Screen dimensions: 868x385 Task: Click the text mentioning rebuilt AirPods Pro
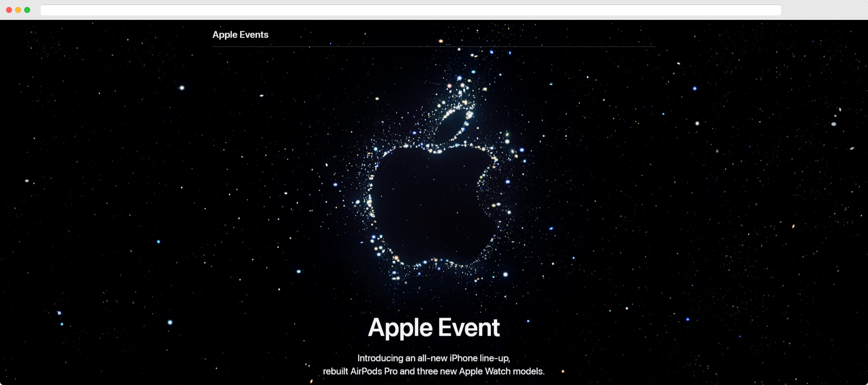click(434, 371)
